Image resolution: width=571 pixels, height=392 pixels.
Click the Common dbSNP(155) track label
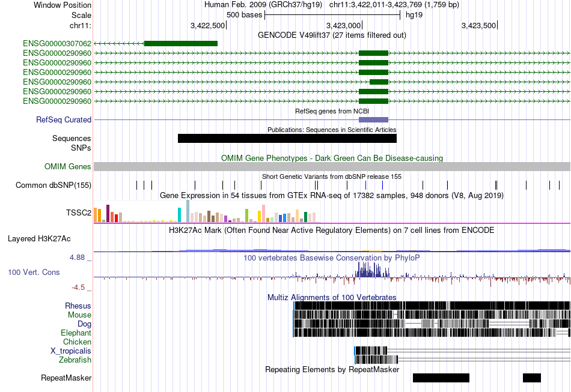tap(53, 185)
